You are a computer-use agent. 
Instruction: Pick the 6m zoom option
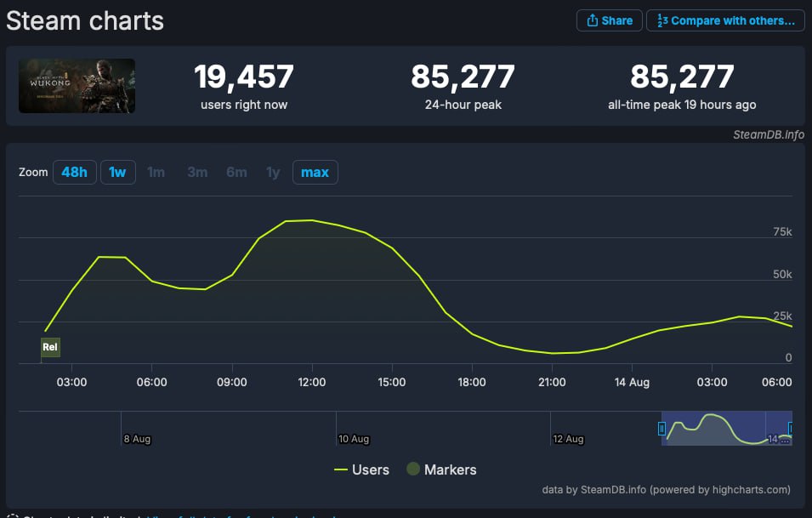(236, 173)
